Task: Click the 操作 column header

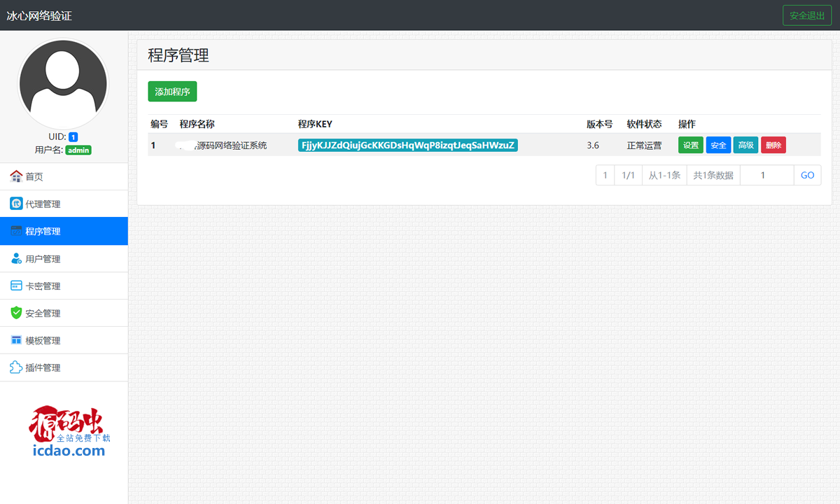Action: tap(687, 124)
